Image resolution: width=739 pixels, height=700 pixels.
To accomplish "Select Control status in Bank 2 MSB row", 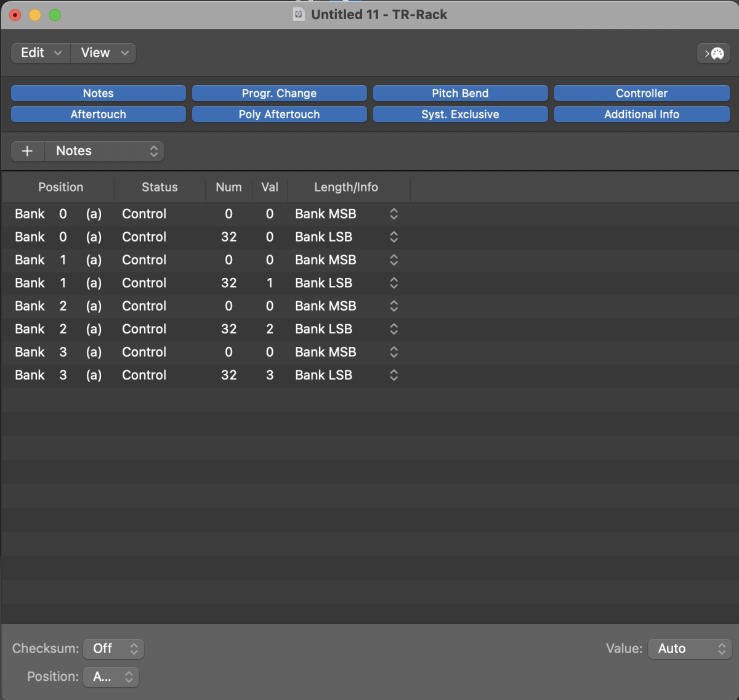I will click(144, 306).
